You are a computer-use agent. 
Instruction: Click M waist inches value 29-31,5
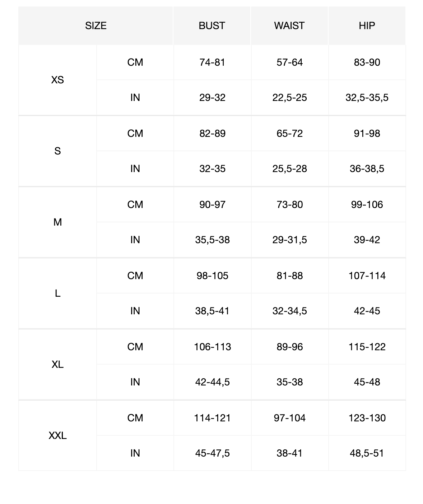pyautogui.click(x=290, y=240)
